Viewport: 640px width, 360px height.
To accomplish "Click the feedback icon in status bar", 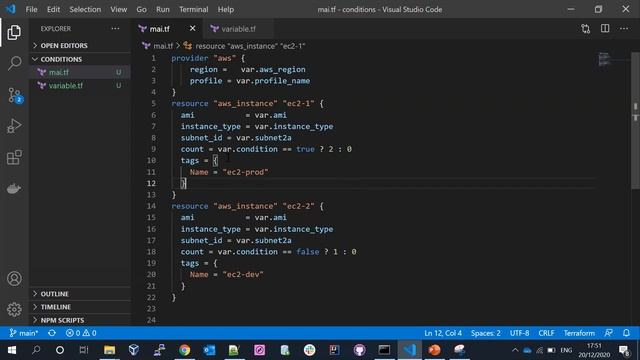I will pyautogui.click(x=609, y=333).
